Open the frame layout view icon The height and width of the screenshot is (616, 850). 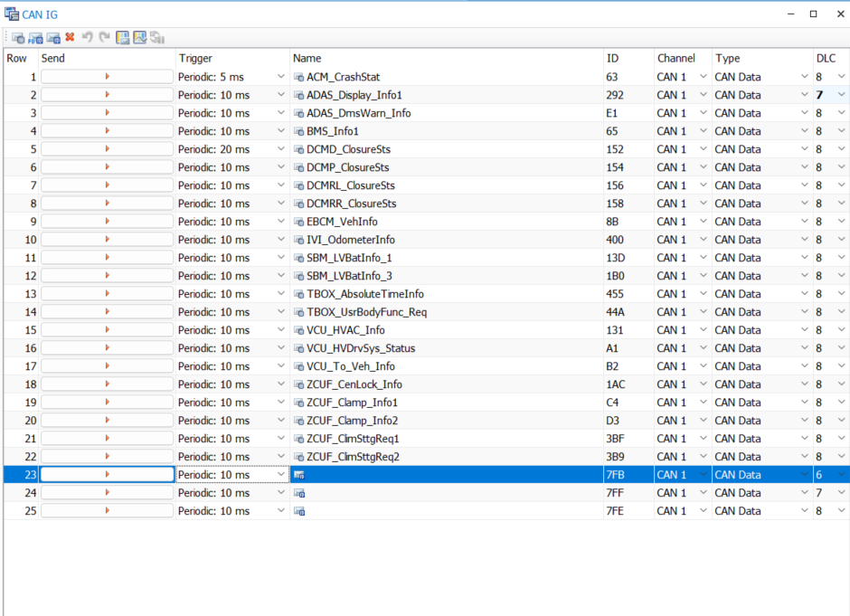click(x=123, y=37)
